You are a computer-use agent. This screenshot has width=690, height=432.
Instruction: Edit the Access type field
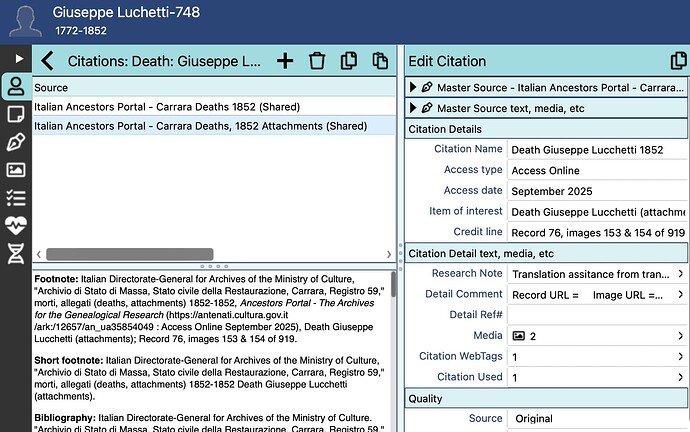tap(597, 170)
